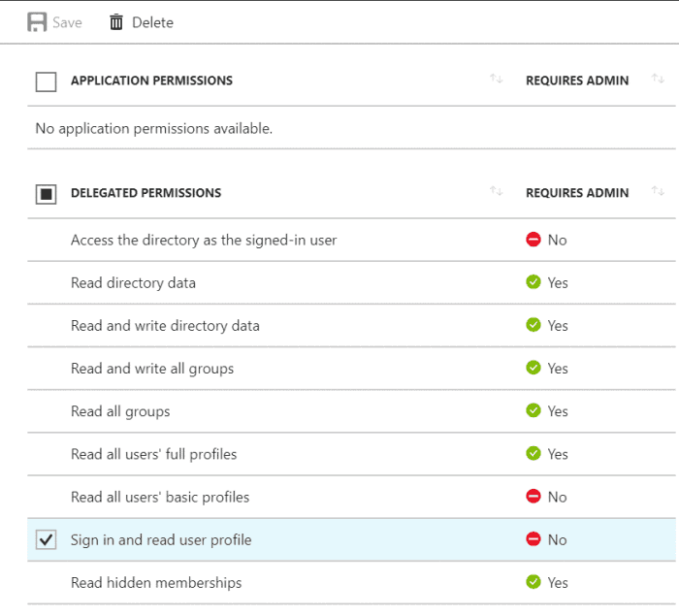Click the No application permissions available row

pyautogui.click(x=153, y=128)
